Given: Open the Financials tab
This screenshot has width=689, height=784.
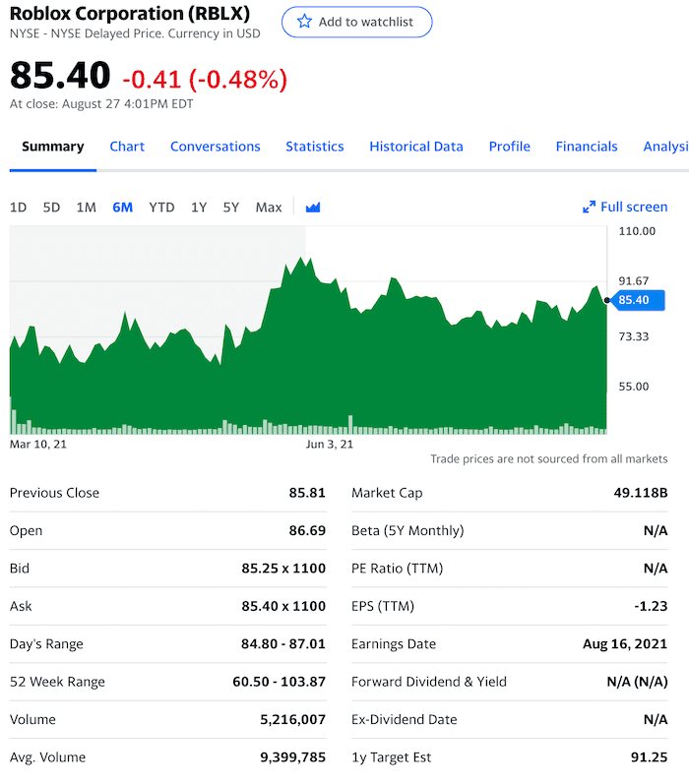Looking at the screenshot, I should (587, 147).
